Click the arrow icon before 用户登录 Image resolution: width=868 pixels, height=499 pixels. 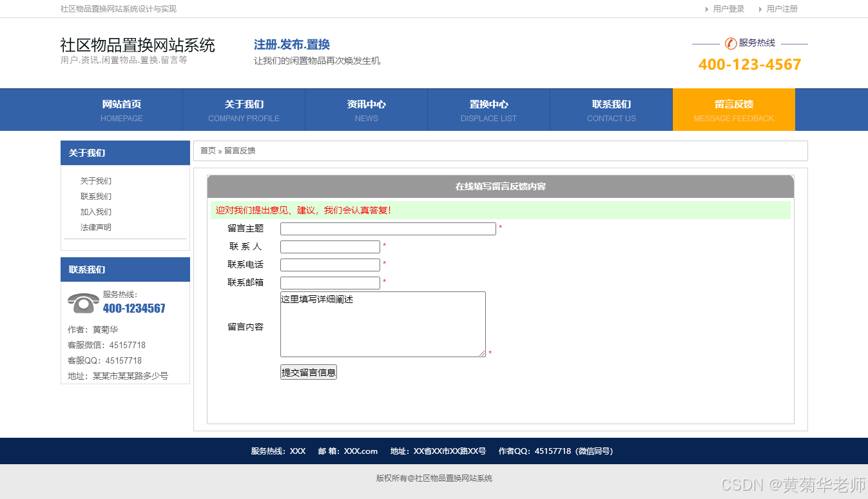pyautogui.click(x=707, y=9)
